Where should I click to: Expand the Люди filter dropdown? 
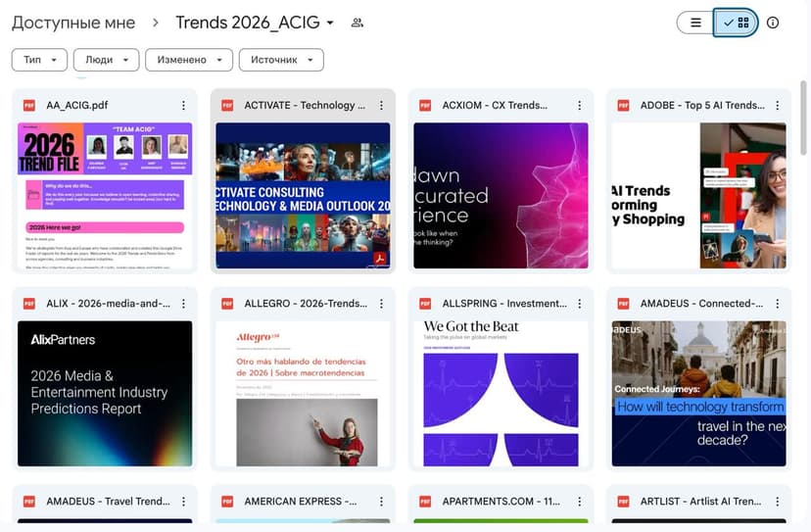click(106, 60)
